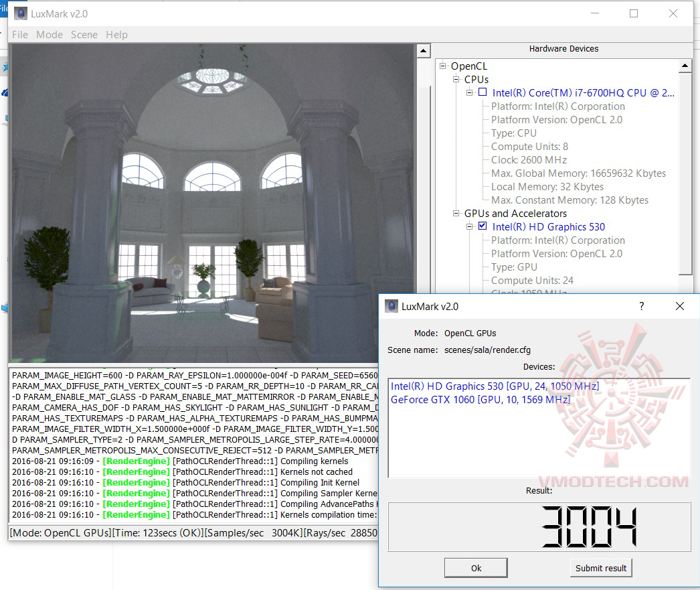Viewport: 700px width, 590px height.
Task: Collapse the Intel HD Graphics 530 device node
Action: tap(469, 226)
